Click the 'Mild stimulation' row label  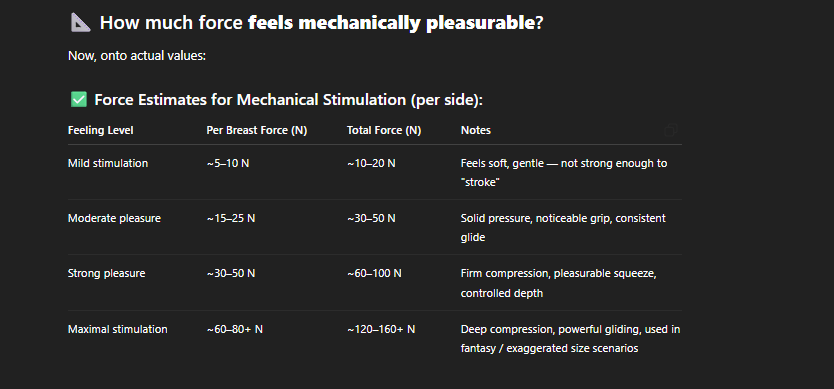tap(108, 163)
